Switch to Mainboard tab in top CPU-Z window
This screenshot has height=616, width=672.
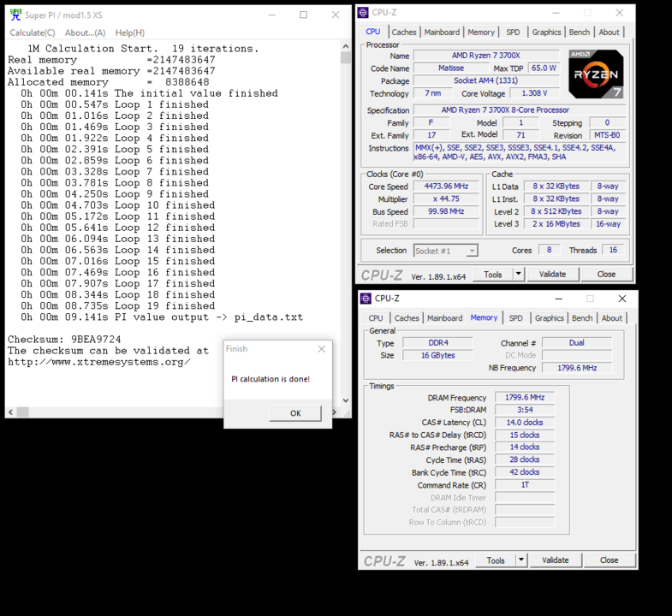[442, 33]
